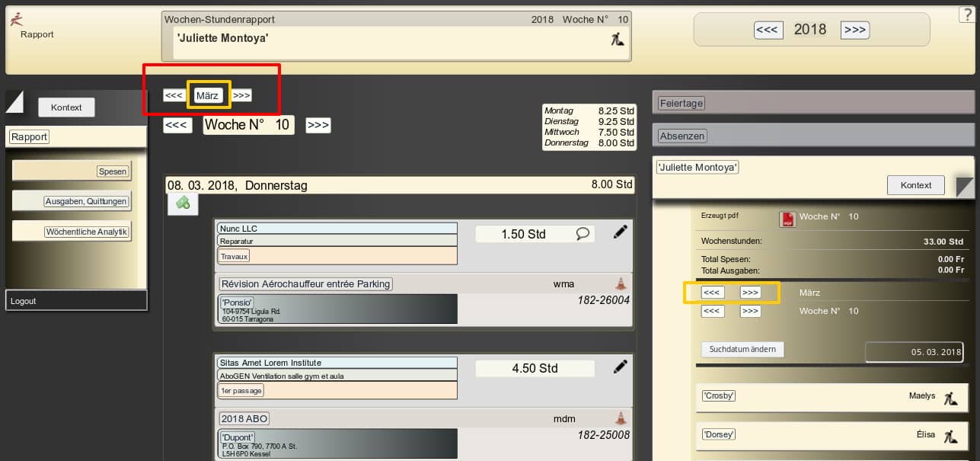Viewport: 980px width, 461px height.
Task: Expand the Absenzen section
Action: (x=682, y=136)
